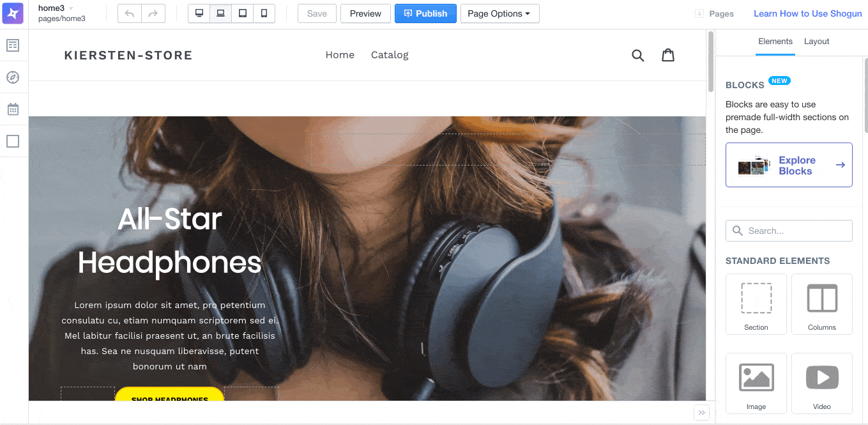Click the Publish button
The width and height of the screenshot is (868, 425).
pyautogui.click(x=425, y=13)
